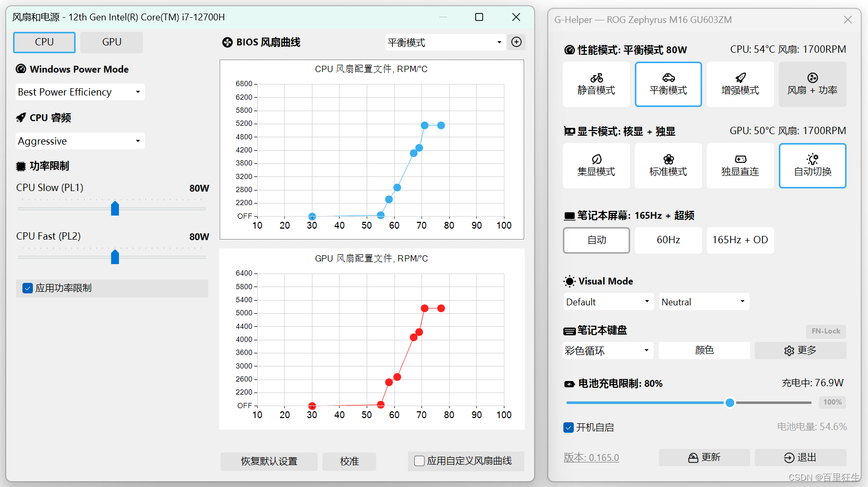Click the update button in G-Helper
The image size is (868, 487).
pos(704,457)
